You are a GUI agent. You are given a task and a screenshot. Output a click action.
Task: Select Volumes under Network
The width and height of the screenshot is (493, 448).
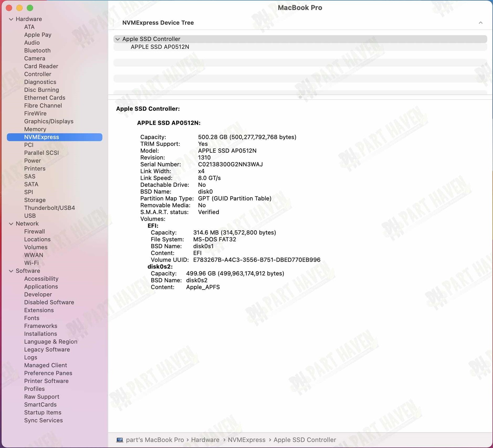click(x=36, y=247)
